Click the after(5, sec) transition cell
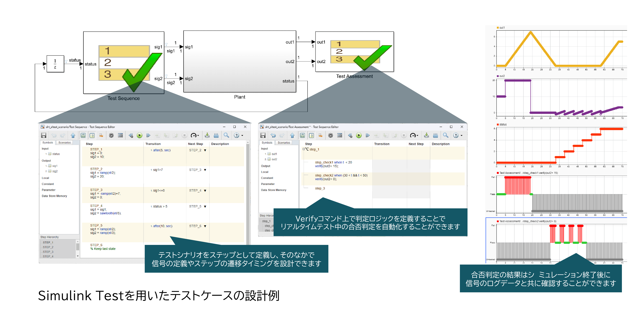644x322 pixels. pos(162,150)
